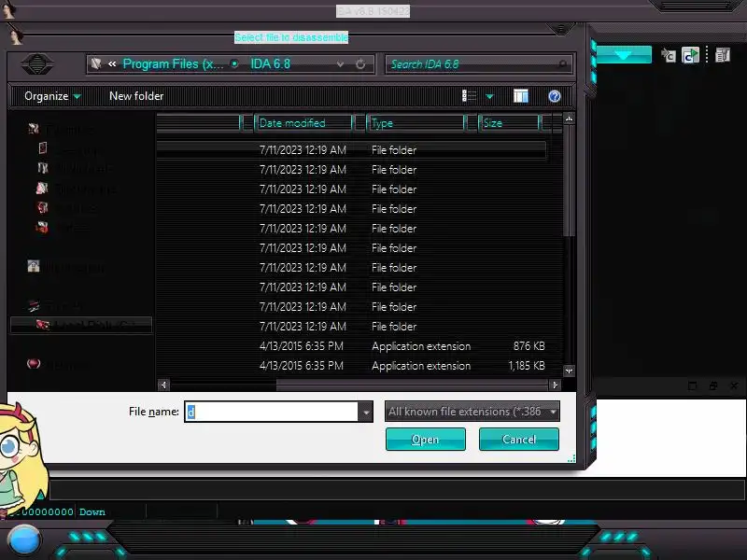Expand the address bar history chevron
The height and width of the screenshot is (560, 747).
[x=340, y=63]
